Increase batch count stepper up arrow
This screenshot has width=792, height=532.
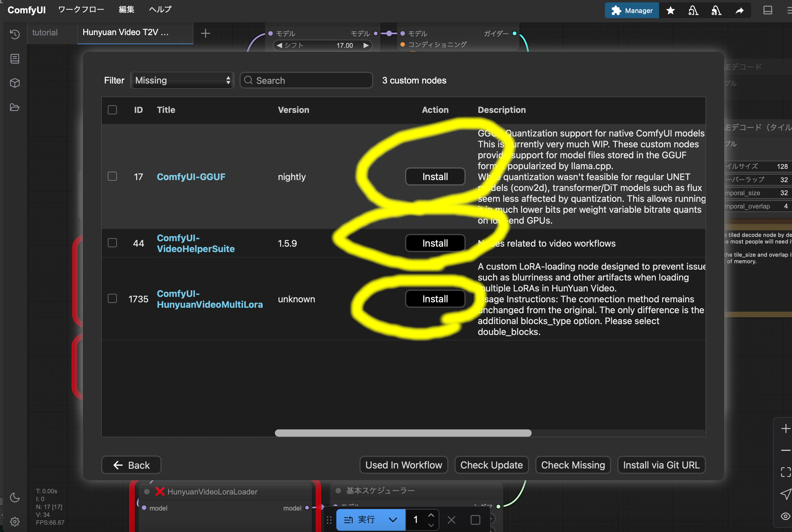click(431, 515)
